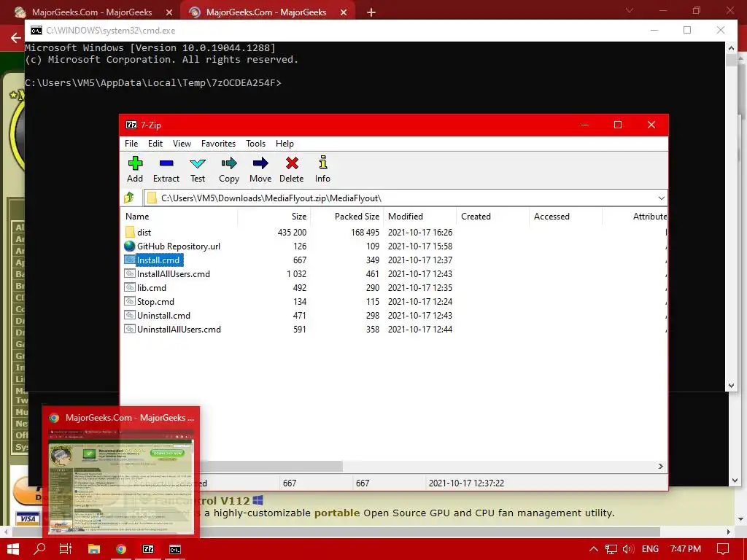Select the Stop.cmd file name
The height and width of the screenshot is (560, 747).
click(x=155, y=301)
